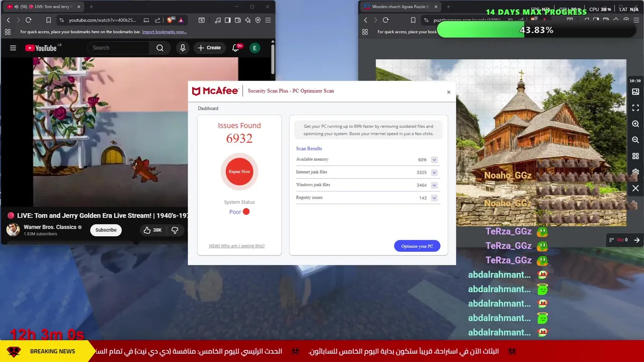Image resolution: width=644 pixels, height=362 pixels.
Task: Bookmark the puzzle page
Action: coord(413,20)
